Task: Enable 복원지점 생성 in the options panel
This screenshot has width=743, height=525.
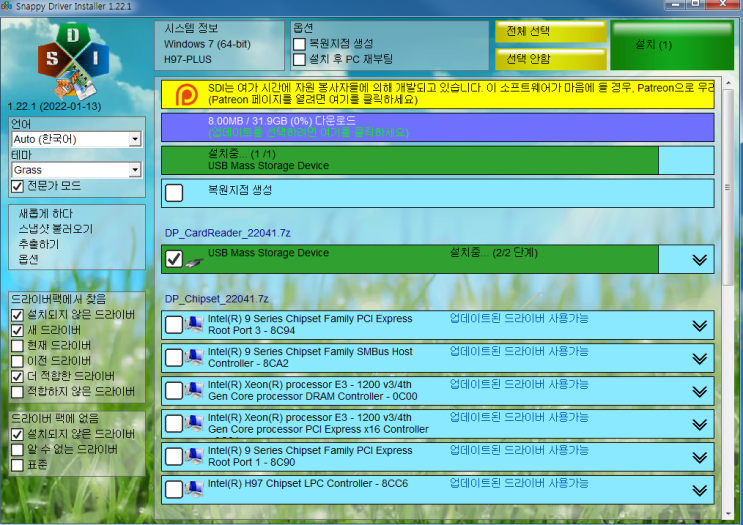Action: point(299,44)
